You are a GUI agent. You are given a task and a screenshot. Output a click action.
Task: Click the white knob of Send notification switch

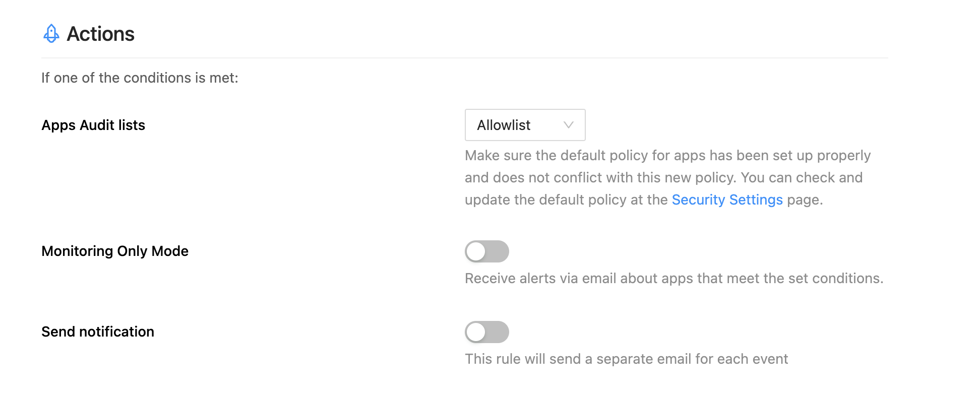[x=476, y=332]
